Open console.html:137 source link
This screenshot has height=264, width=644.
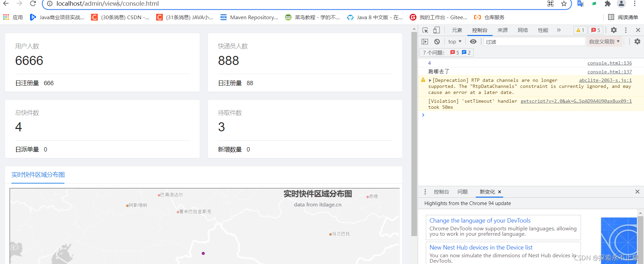610,72
